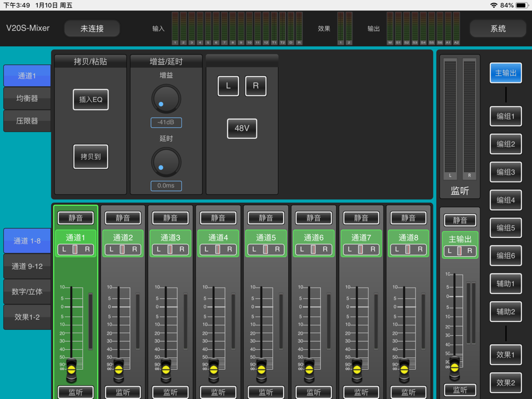Click the channel 2 pan L/R control
The height and width of the screenshot is (399, 532).
pyautogui.click(x=123, y=250)
